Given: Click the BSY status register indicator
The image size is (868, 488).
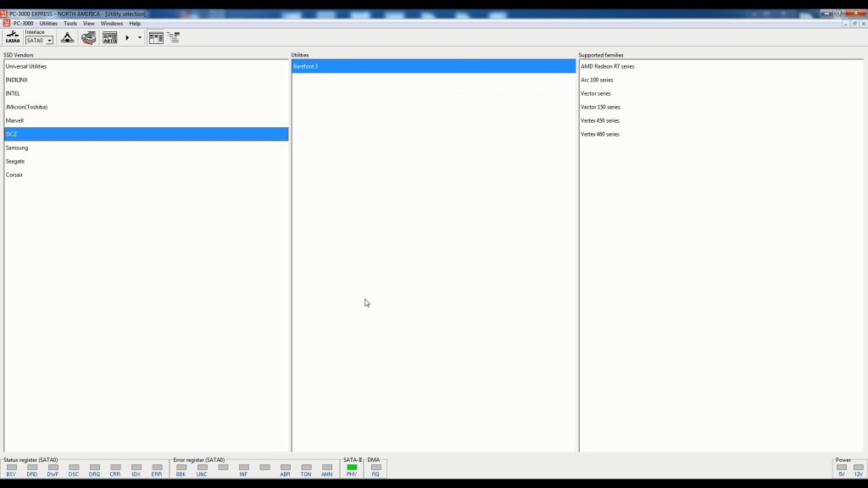Looking at the screenshot, I should [x=12, y=468].
